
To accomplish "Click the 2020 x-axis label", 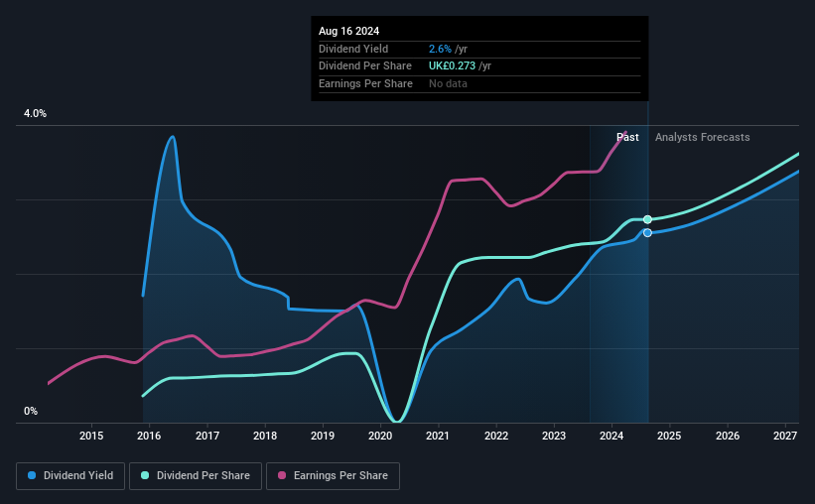I will coord(380,436).
